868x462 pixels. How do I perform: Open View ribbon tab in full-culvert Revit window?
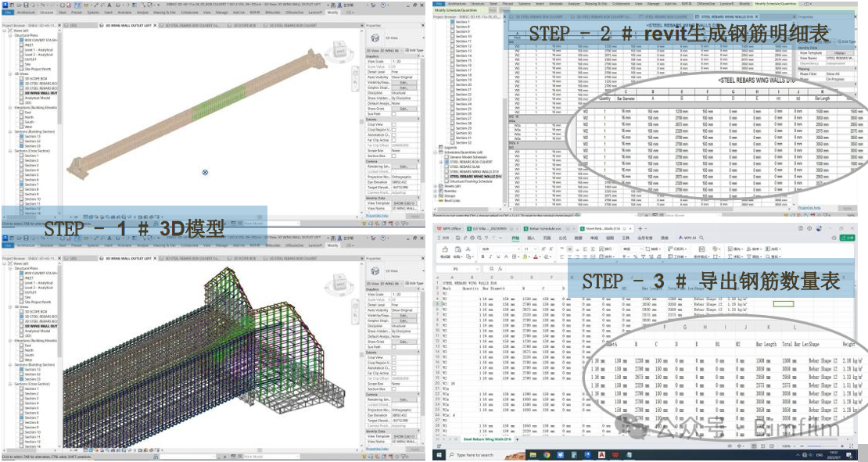point(206,12)
